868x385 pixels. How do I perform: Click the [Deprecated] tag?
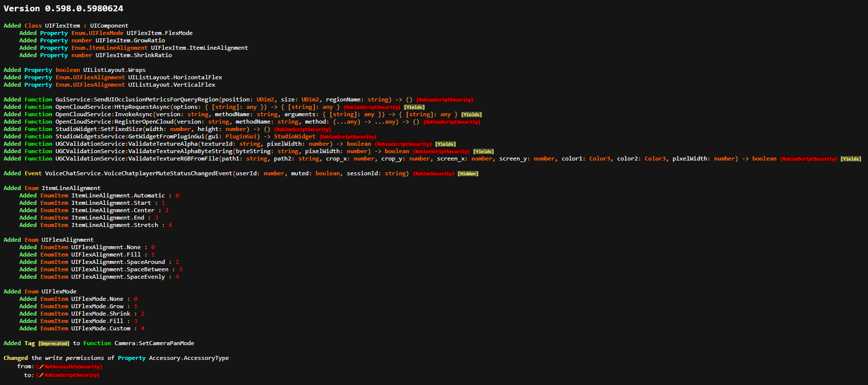(54, 344)
